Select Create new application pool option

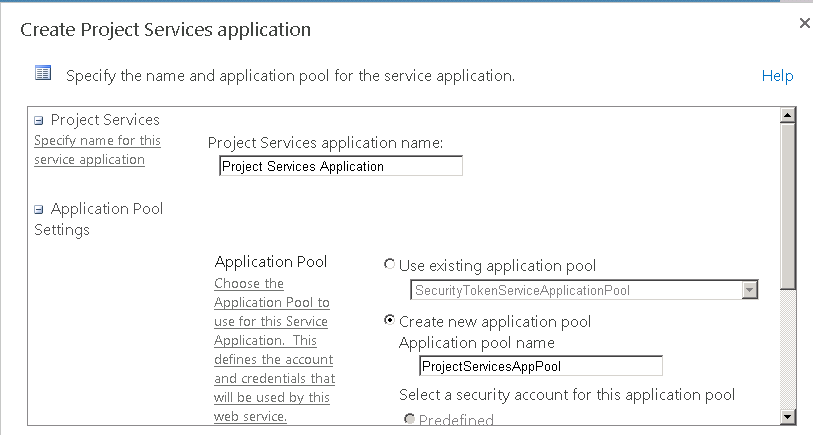[x=389, y=320]
